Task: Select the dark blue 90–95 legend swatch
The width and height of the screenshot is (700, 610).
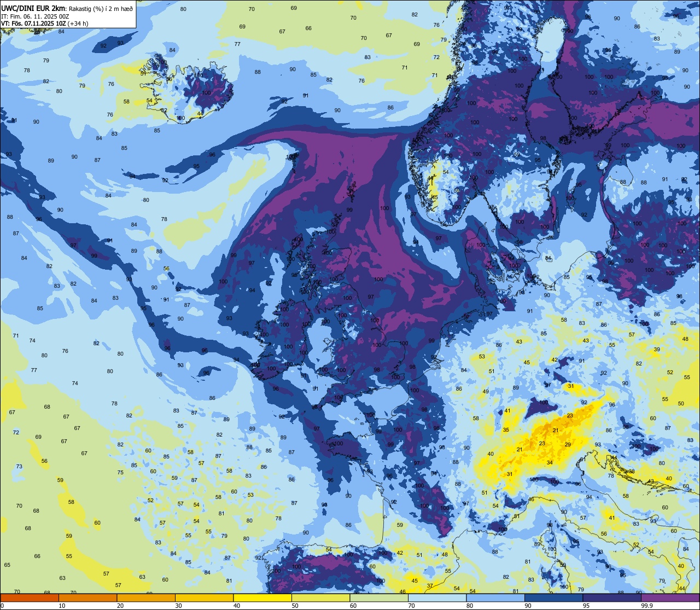Action: point(553,597)
